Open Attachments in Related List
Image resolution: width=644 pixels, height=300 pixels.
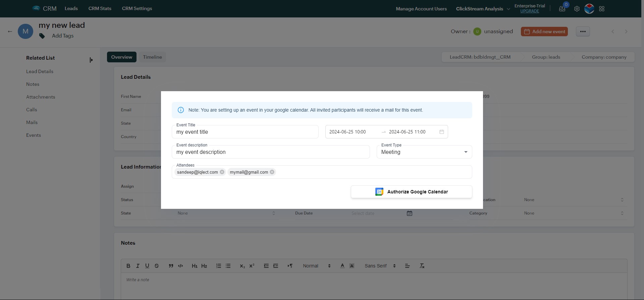click(x=41, y=97)
